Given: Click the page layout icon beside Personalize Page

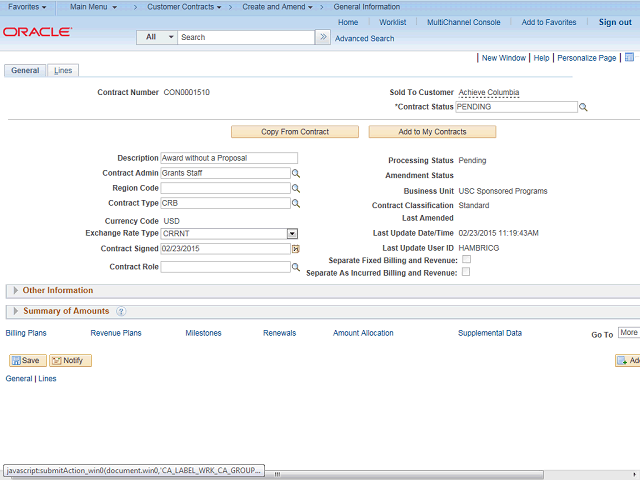Looking at the screenshot, I should point(629,57).
